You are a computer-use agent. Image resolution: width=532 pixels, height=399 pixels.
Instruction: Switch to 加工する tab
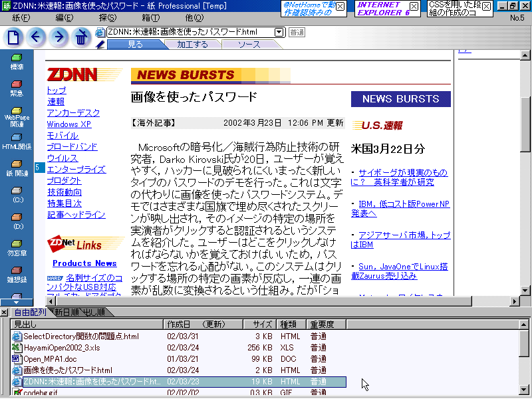tap(192, 45)
